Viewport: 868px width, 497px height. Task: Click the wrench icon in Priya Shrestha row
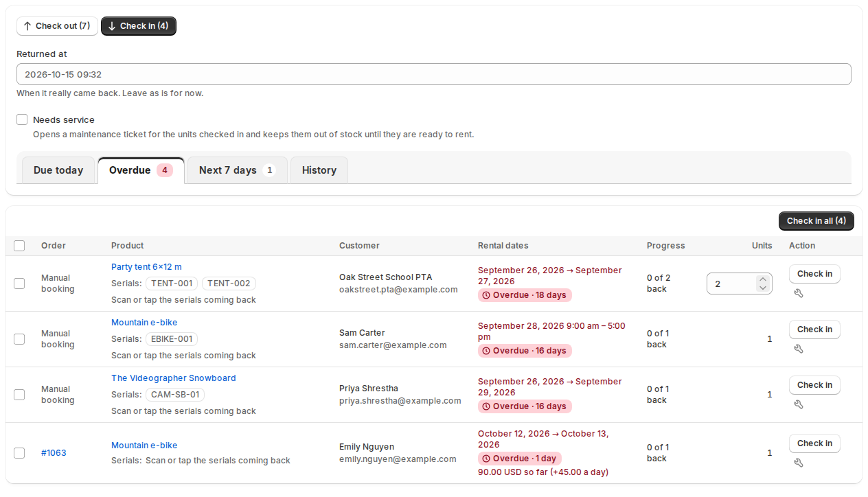[x=799, y=404]
